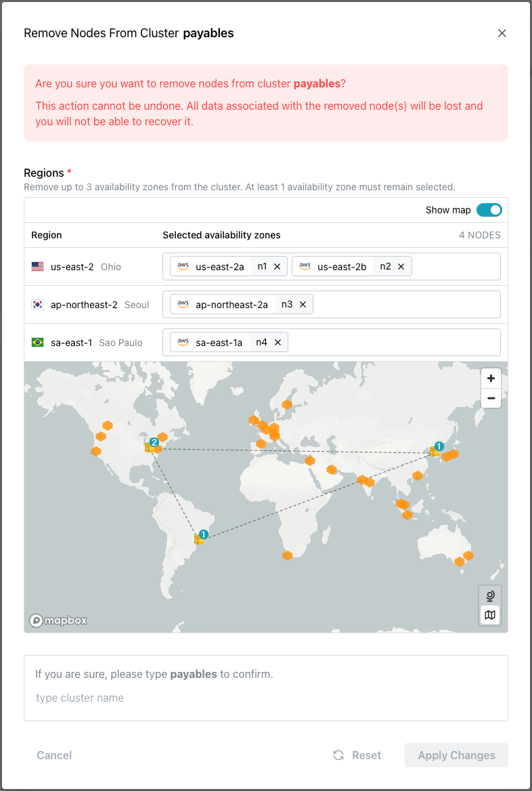Click the Cancel link
Viewport: 532px width, 791px height.
(54, 755)
